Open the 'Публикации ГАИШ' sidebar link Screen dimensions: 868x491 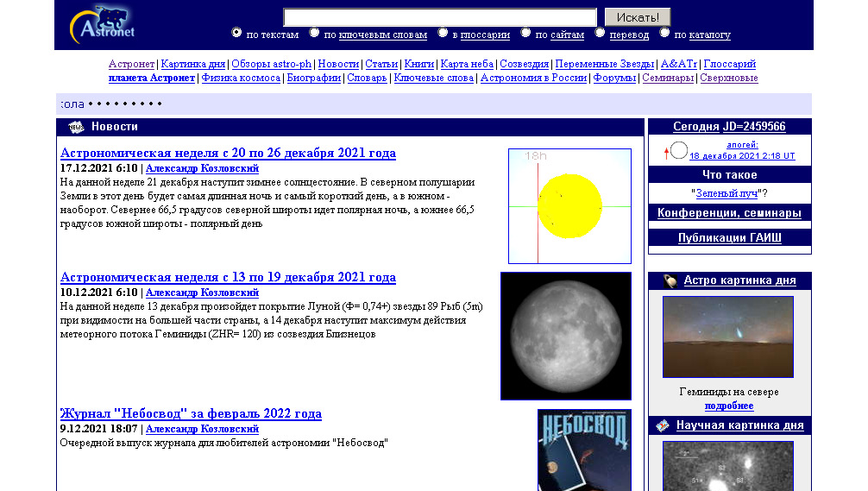pos(729,238)
